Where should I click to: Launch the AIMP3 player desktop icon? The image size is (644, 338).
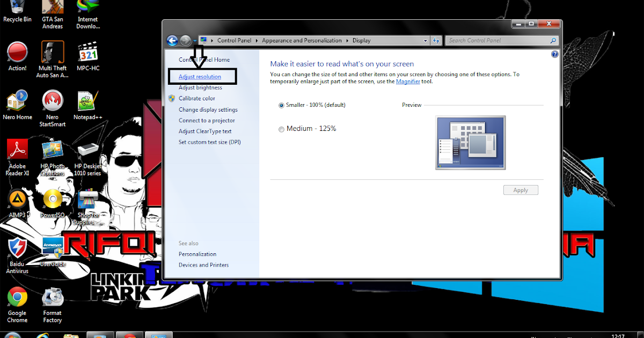tap(17, 204)
